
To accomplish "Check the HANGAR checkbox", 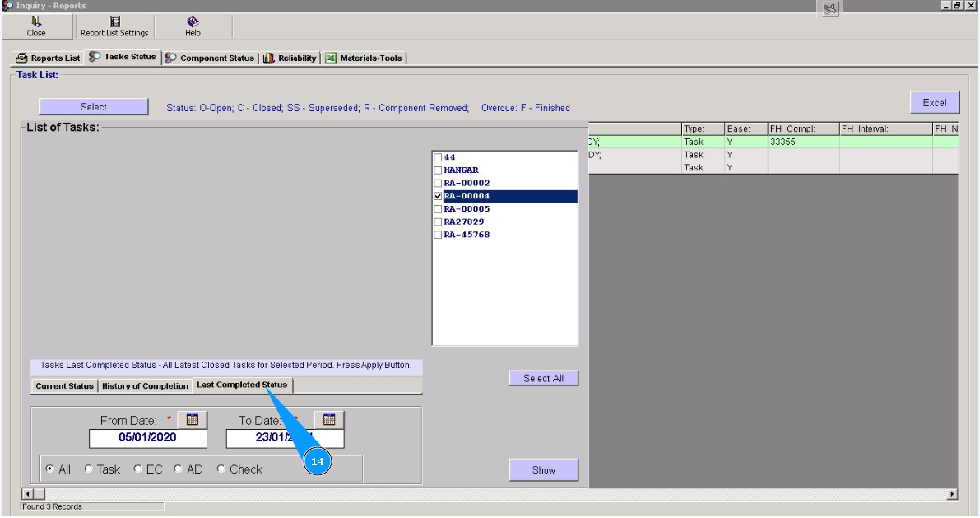I will click(438, 170).
